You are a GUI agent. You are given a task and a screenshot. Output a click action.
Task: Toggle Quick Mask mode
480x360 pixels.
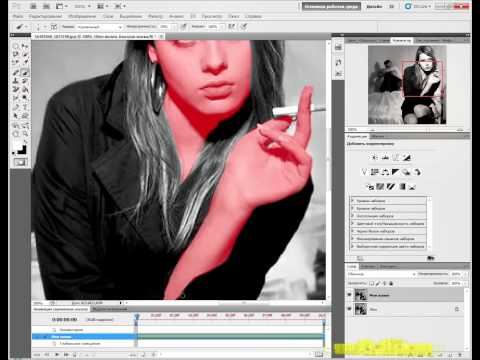(21, 162)
